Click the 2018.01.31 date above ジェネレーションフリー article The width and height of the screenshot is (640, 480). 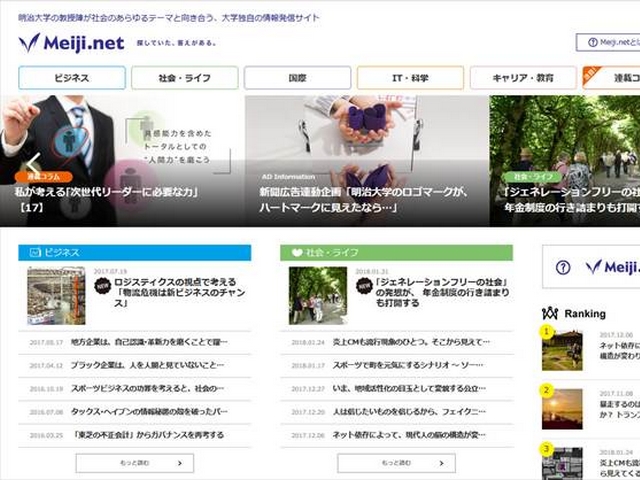372,271
